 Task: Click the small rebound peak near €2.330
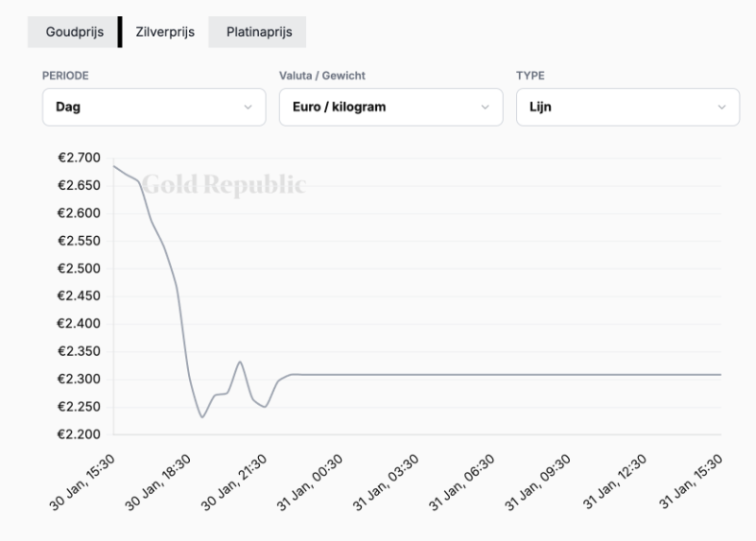pos(240,362)
